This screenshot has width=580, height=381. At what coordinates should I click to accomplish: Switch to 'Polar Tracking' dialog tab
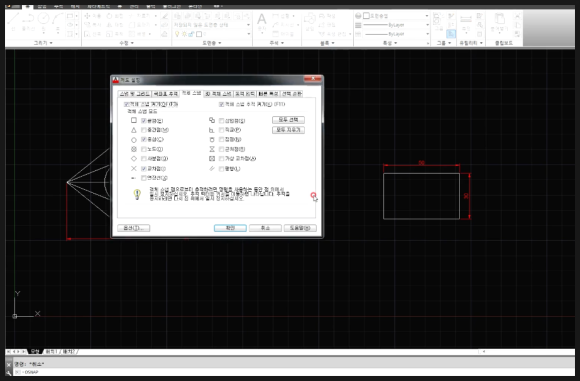[x=166, y=94]
